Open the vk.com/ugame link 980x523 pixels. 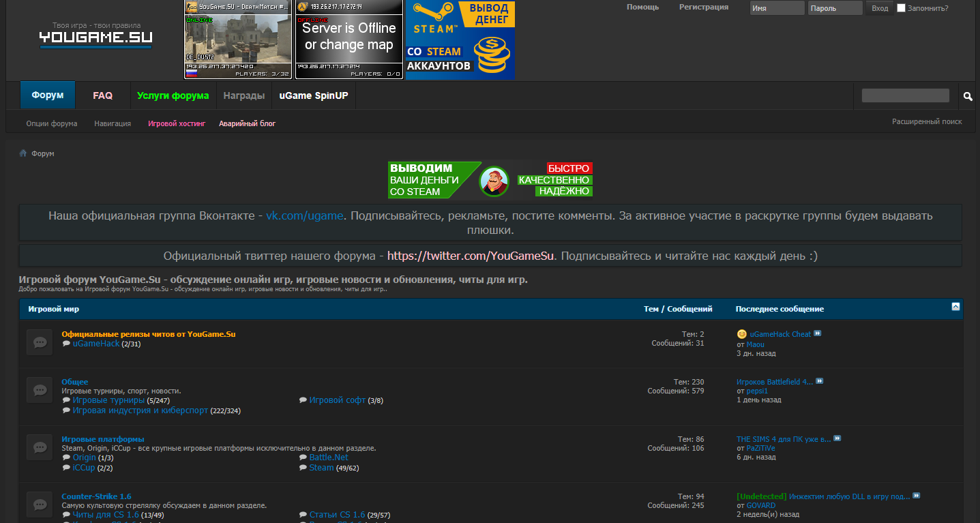pos(304,215)
